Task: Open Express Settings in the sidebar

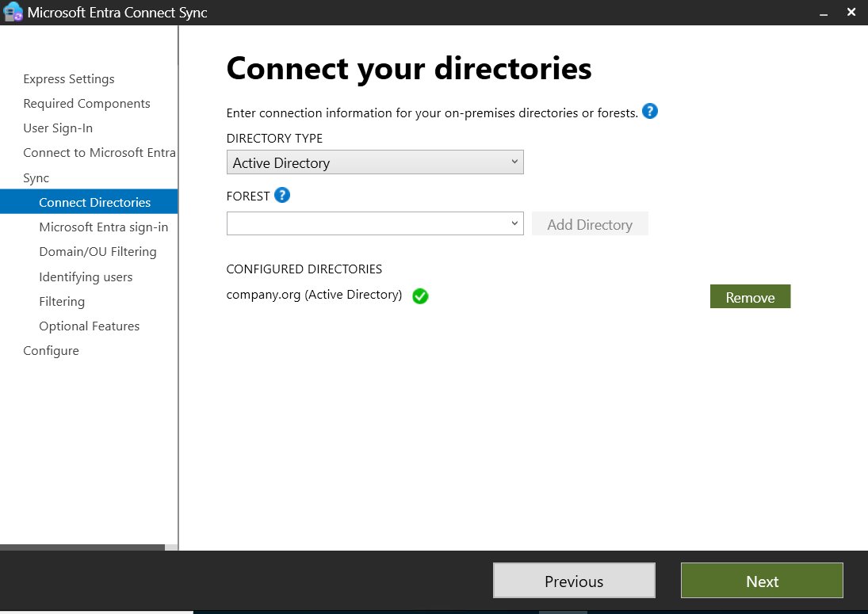Action: tap(69, 79)
